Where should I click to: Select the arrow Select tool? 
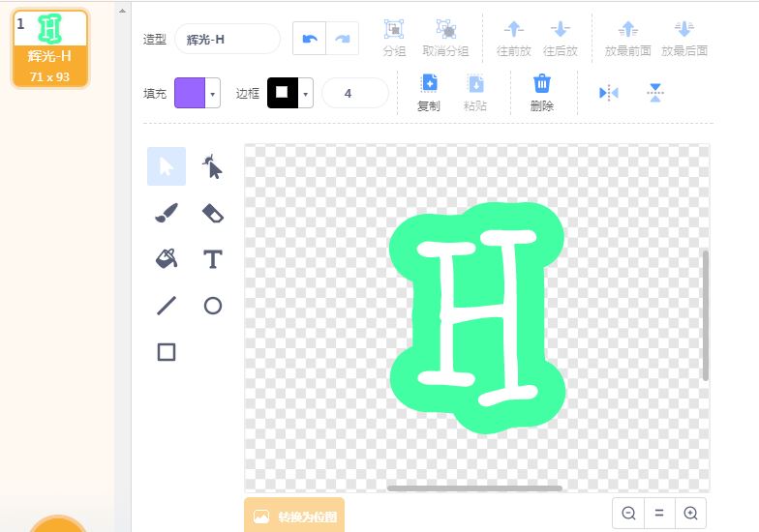click(x=167, y=166)
